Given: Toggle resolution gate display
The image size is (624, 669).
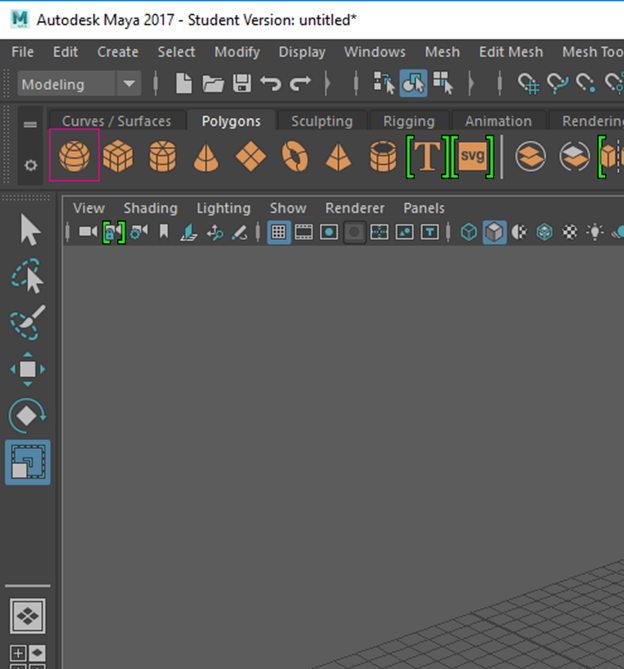Looking at the screenshot, I should 329,233.
